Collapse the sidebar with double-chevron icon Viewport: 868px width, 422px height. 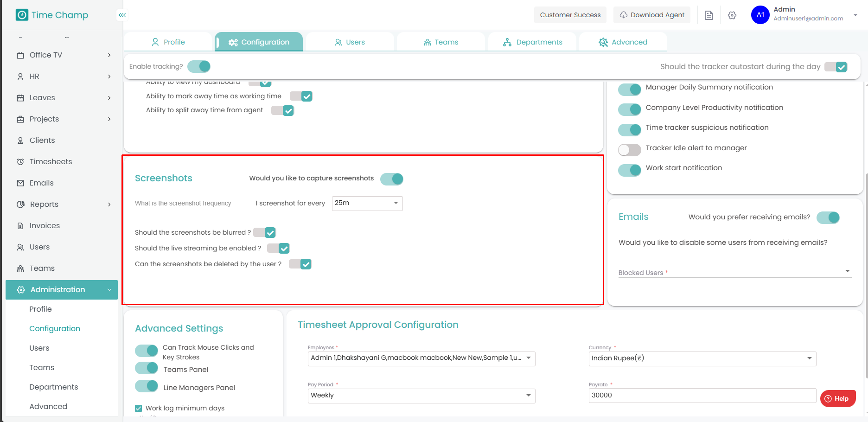[x=122, y=15]
